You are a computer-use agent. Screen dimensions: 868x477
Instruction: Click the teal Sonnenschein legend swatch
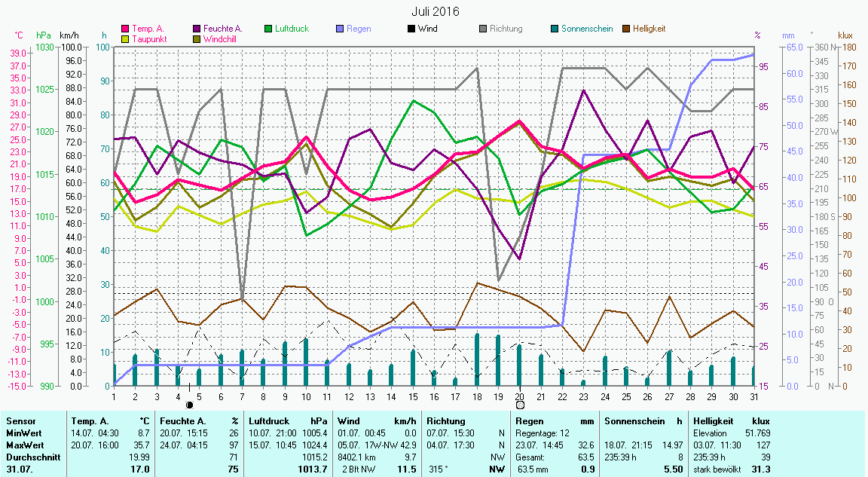click(555, 29)
